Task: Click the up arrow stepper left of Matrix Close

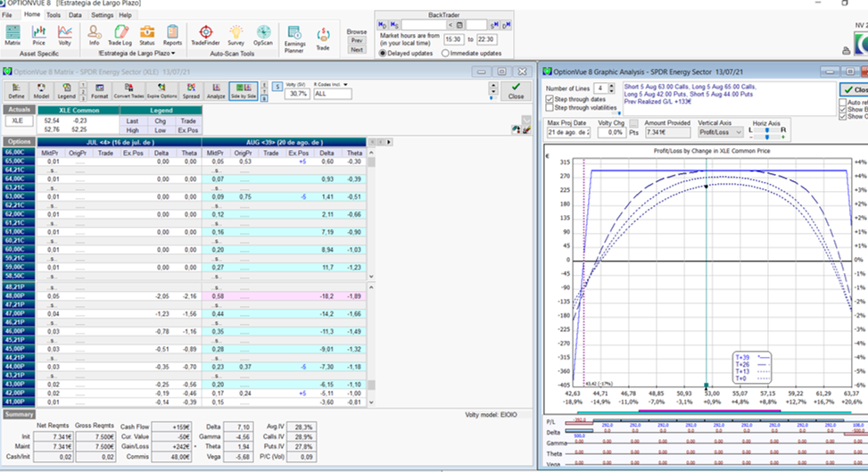Action: (493, 86)
